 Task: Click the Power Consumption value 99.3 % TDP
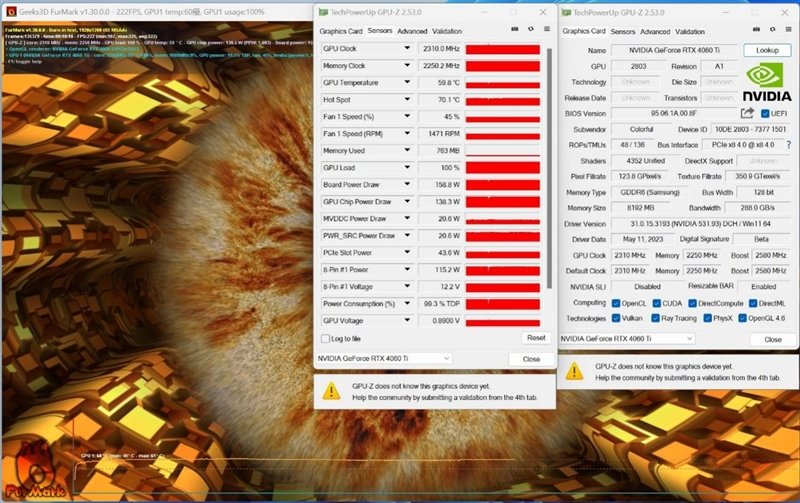(440, 304)
